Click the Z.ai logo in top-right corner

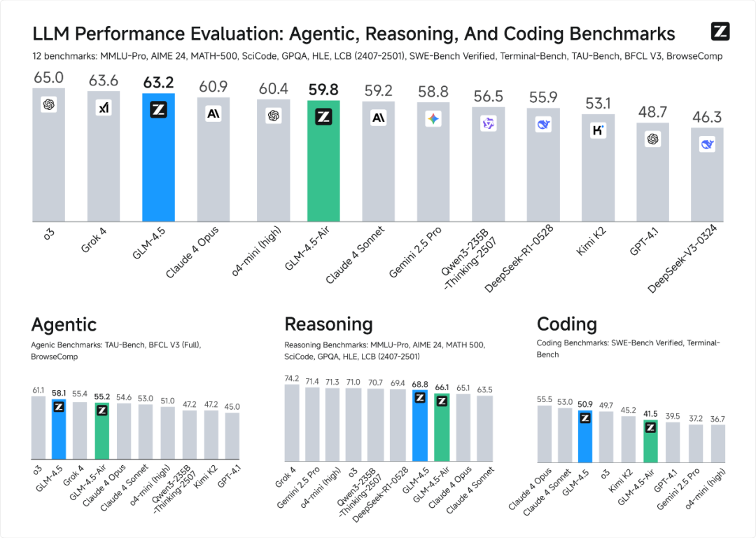[x=720, y=31]
